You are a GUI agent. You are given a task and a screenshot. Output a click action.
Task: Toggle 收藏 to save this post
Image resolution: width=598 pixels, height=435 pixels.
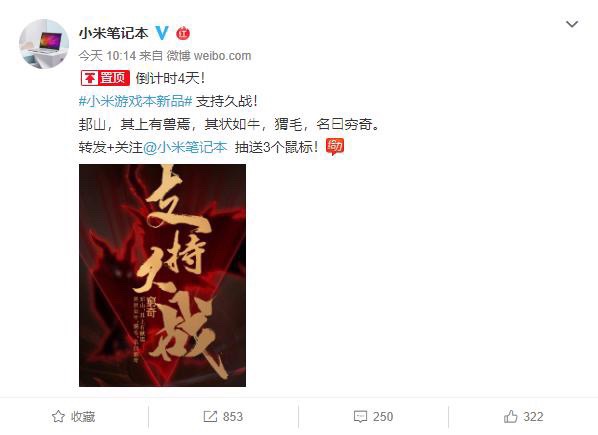(x=74, y=416)
